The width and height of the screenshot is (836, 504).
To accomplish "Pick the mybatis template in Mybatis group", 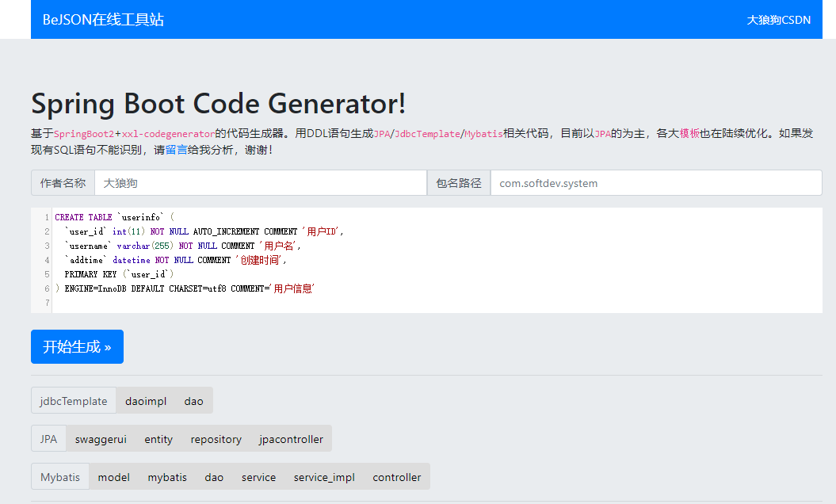I will (167, 477).
